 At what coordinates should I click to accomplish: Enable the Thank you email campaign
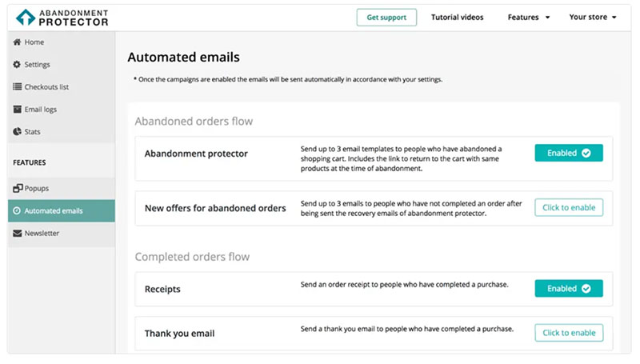[569, 333]
